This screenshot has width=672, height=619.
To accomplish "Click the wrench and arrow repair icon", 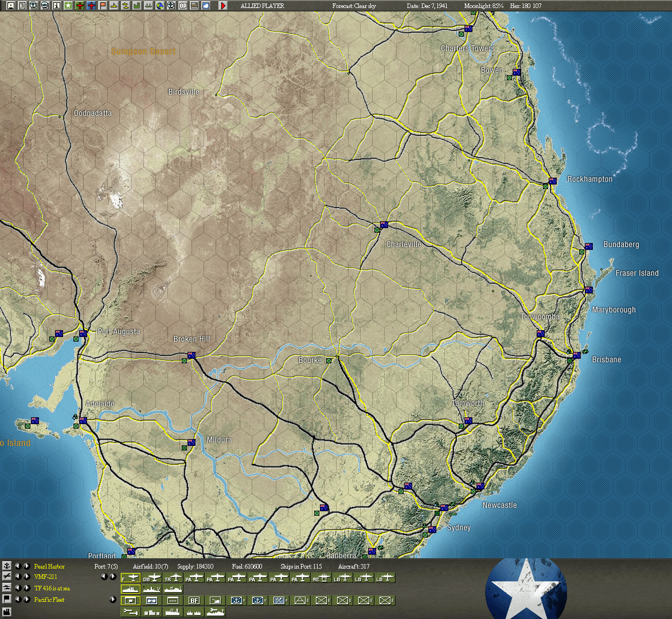I will coord(131,612).
